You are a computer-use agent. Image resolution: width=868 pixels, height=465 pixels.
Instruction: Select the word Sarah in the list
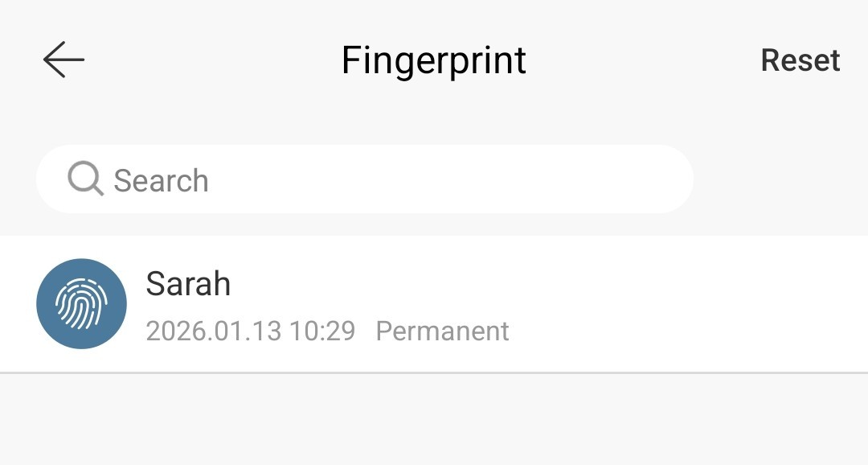click(x=188, y=284)
